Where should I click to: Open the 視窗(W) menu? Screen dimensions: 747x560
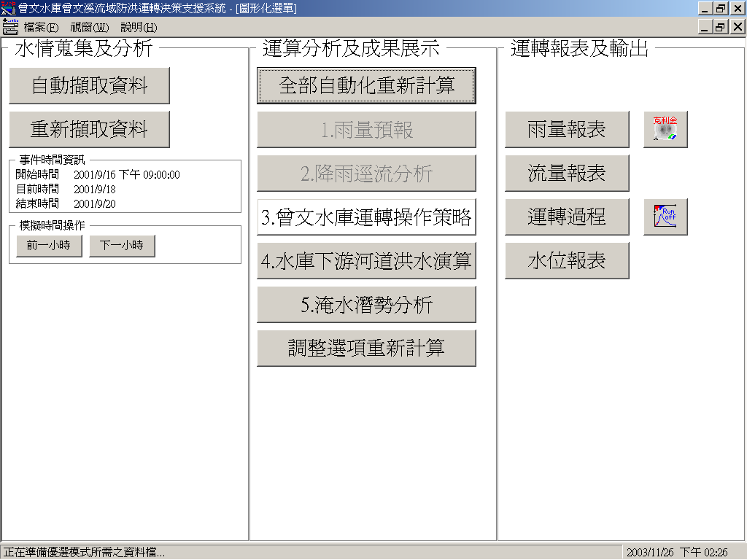90,28
